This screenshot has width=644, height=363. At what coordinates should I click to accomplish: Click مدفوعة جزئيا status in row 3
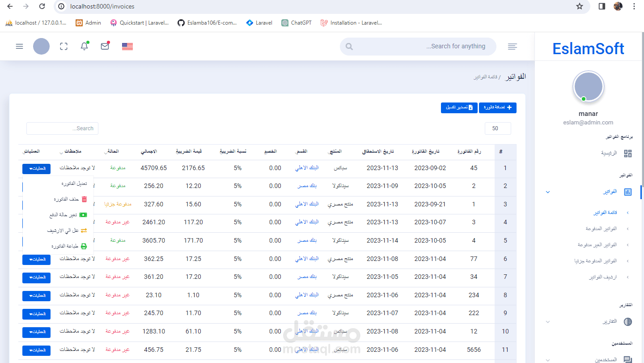[x=118, y=204]
